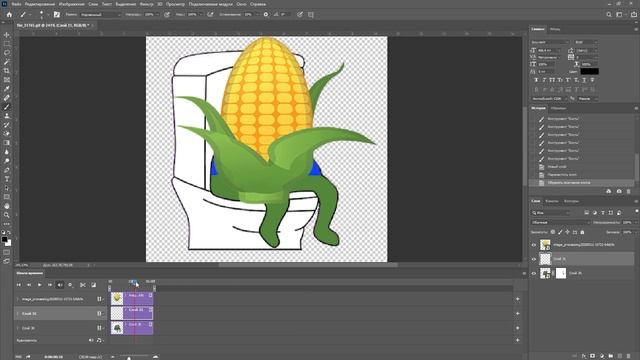This screenshot has width=640, height=360.
Task: Click the add layer mask icon
Action: (593, 356)
